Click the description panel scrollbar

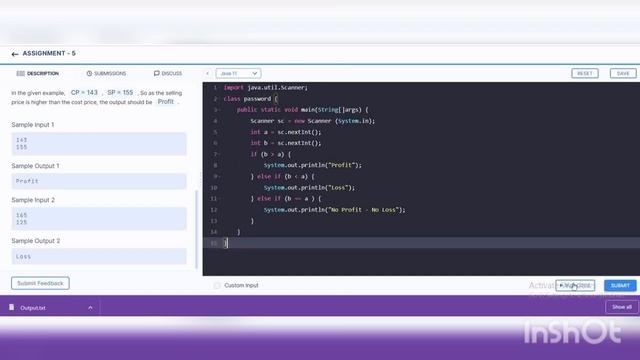coord(197,229)
